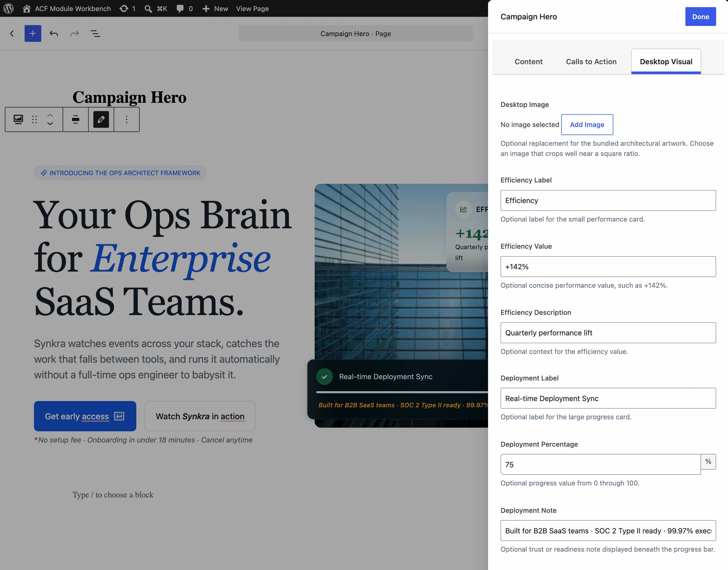Image resolution: width=728 pixels, height=570 pixels.
Task: Open block options three-dot menu
Action: 127,119
